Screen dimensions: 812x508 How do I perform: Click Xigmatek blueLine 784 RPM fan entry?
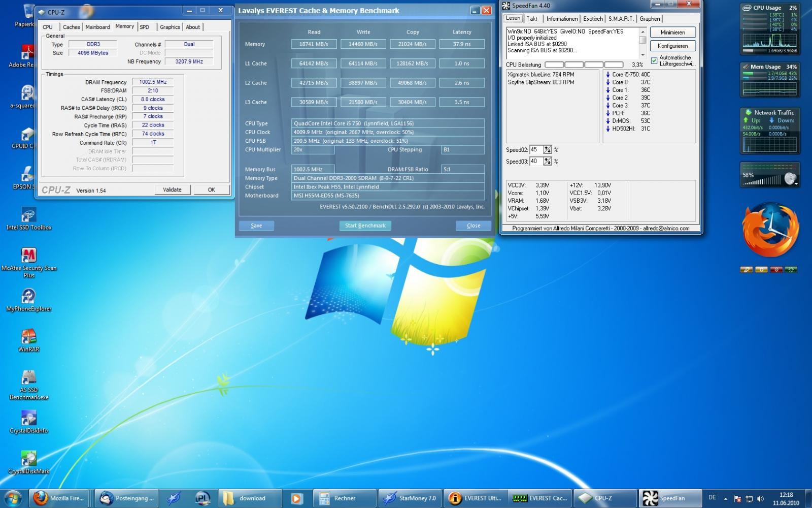tap(541, 74)
